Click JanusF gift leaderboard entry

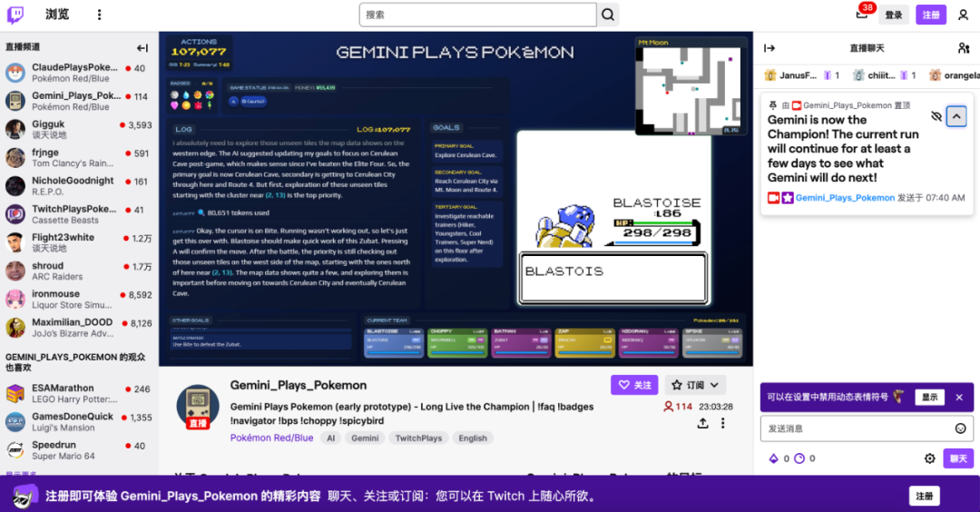click(801, 75)
